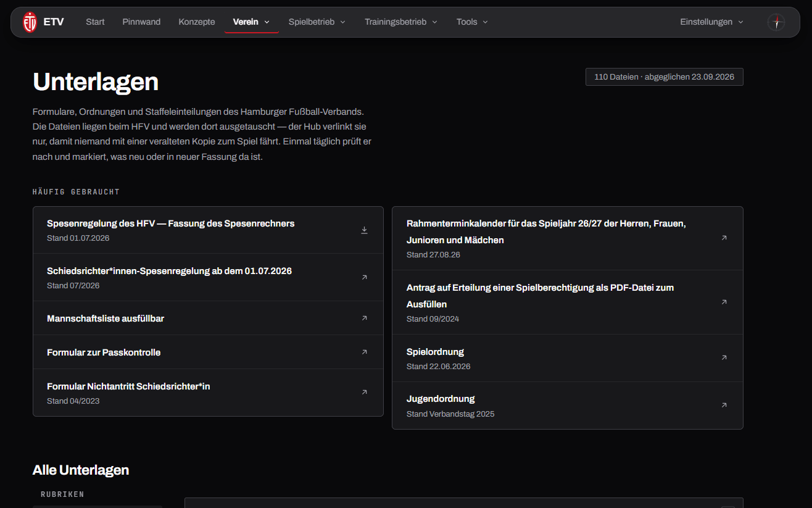Click the 'RUBRIKEN' label

click(62, 494)
